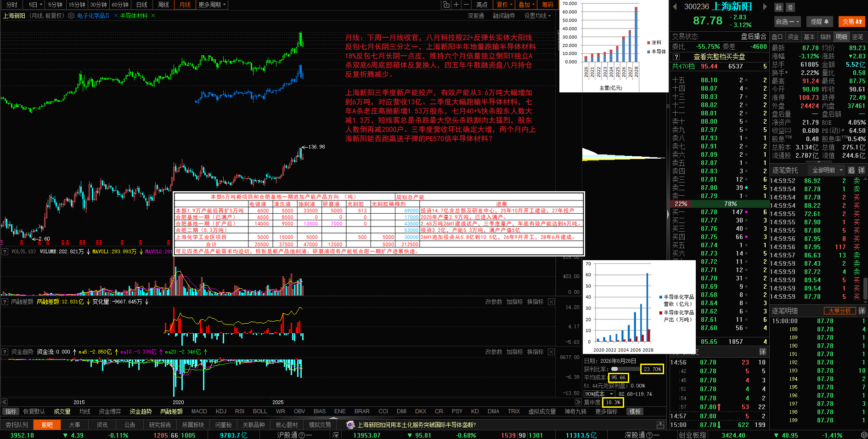Toggle the 资金趋势 indicator on chart

pyautogui.click(x=141, y=411)
